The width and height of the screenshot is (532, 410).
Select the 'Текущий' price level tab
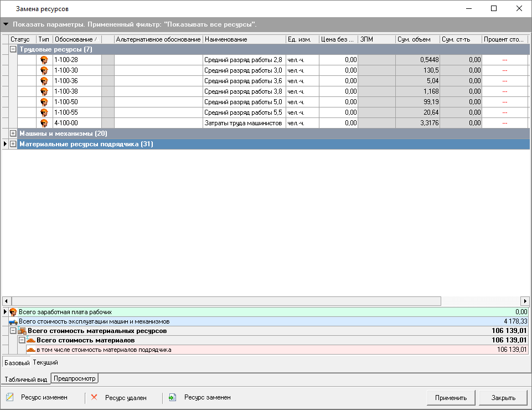click(x=45, y=362)
